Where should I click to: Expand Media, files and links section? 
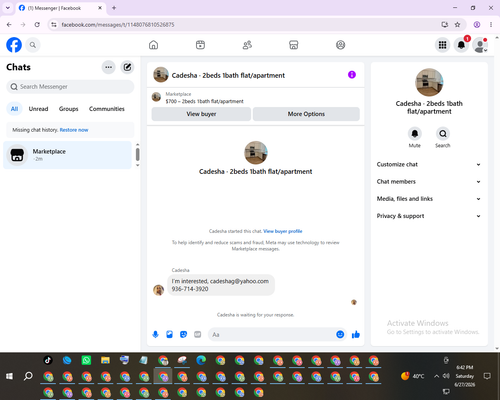click(429, 199)
